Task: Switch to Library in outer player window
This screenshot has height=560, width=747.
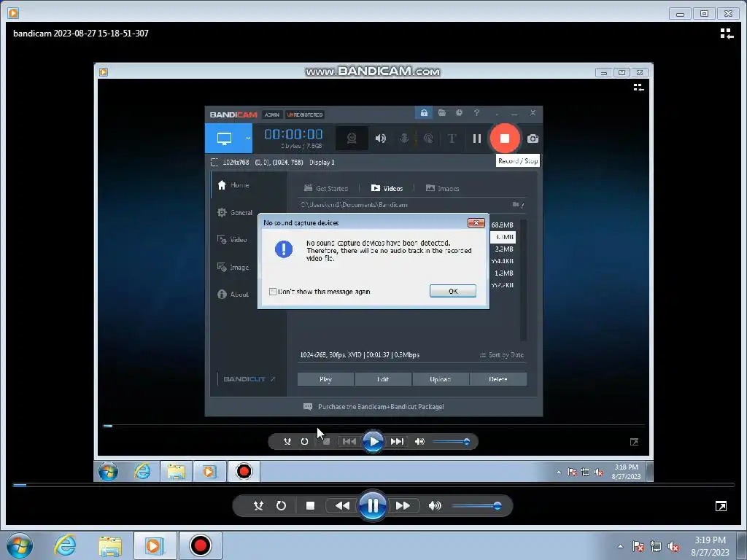Action: [x=727, y=34]
